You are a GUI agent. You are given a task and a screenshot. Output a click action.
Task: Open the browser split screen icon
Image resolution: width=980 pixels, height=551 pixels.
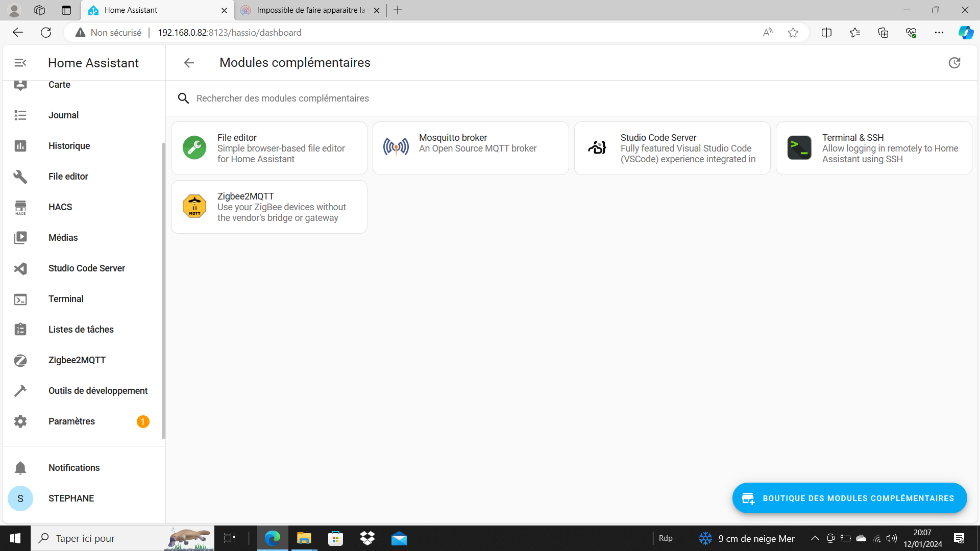pyautogui.click(x=826, y=33)
